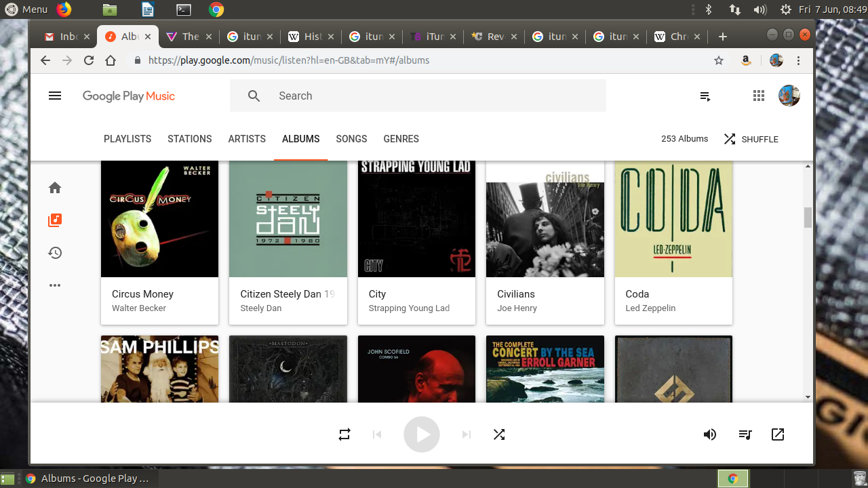Switch to the STATIONS tab
Image resolution: width=868 pixels, height=488 pixels.
click(x=190, y=139)
